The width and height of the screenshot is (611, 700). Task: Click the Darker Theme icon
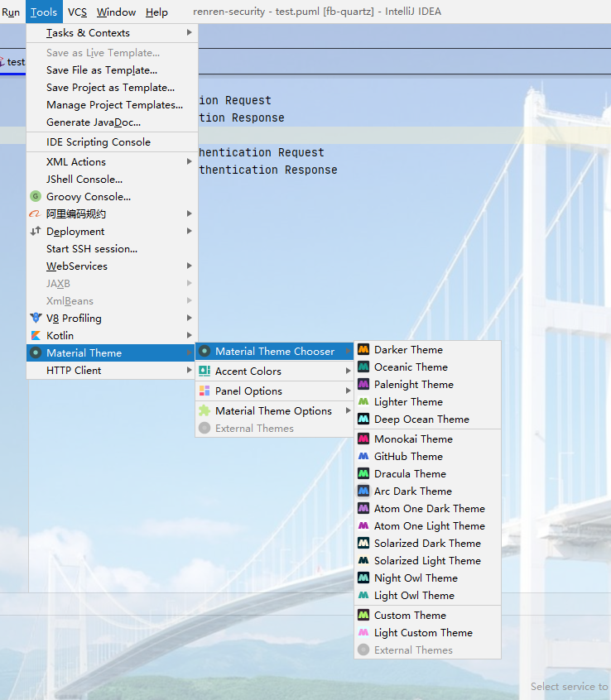(x=363, y=350)
